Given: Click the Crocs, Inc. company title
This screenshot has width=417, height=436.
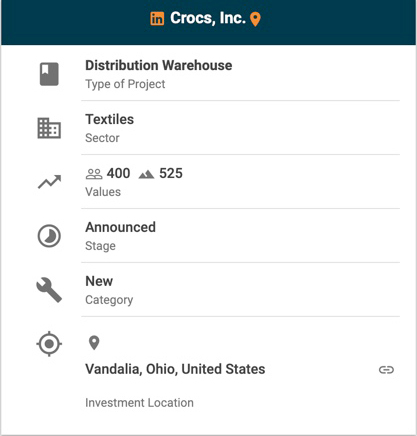Looking at the screenshot, I should click(208, 18).
